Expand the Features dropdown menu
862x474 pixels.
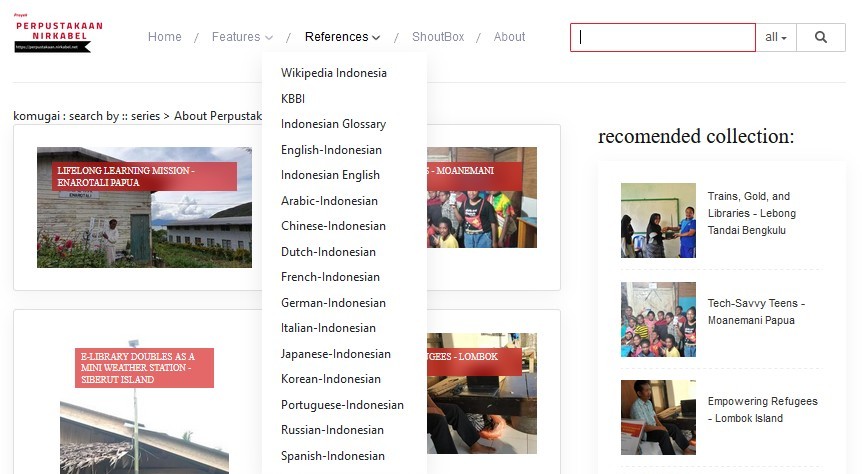click(242, 37)
